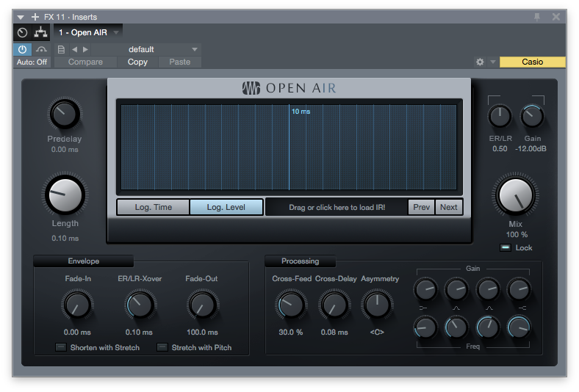Viewport: 579px width, 392px height.
Task: Click the Length knob
Action: [x=65, y=195]
